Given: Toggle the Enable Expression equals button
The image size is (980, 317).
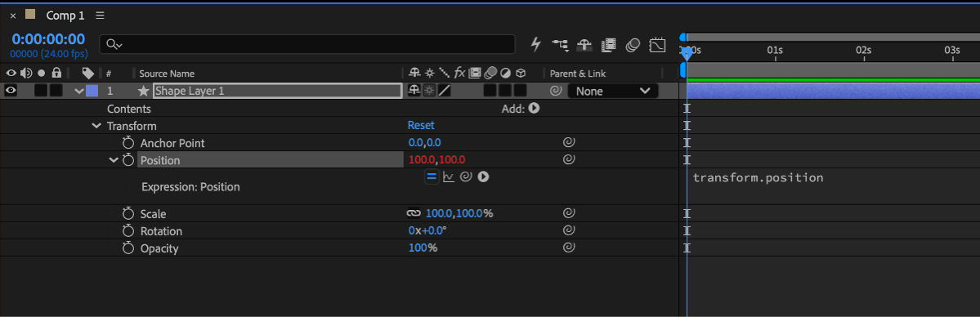Looking at the screenshot, I should coord(432,176).
